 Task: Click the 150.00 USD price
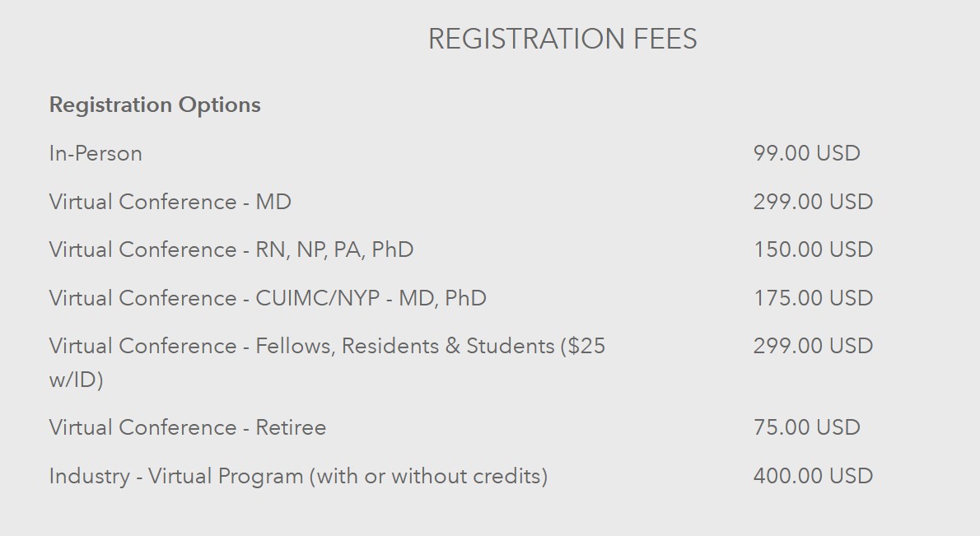813,250
